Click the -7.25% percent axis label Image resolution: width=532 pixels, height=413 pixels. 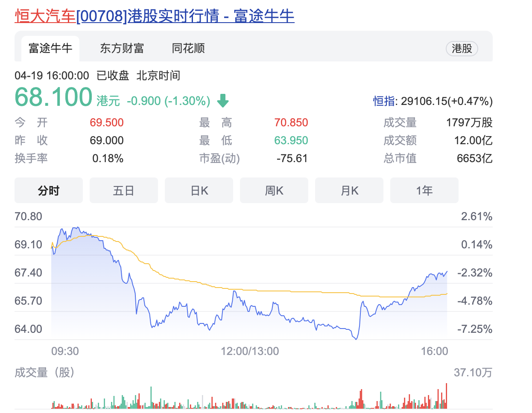pyautogui.click(x=475, y=329)
